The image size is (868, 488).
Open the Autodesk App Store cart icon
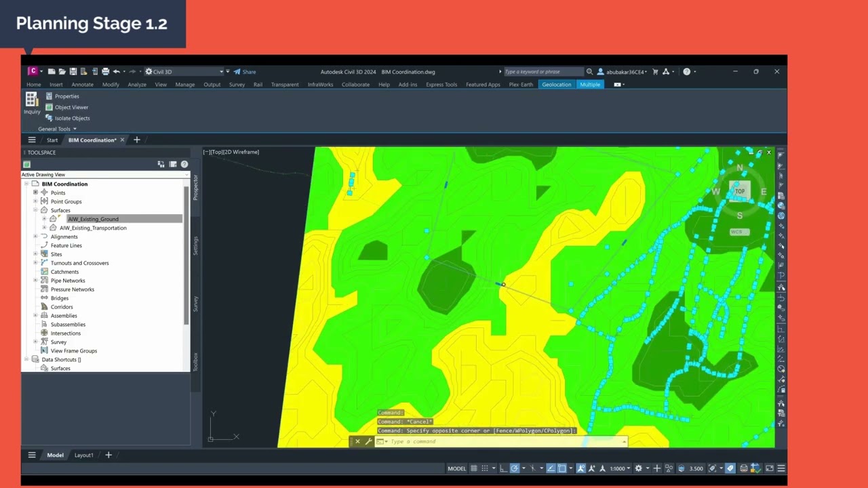(x=655, y=72)
